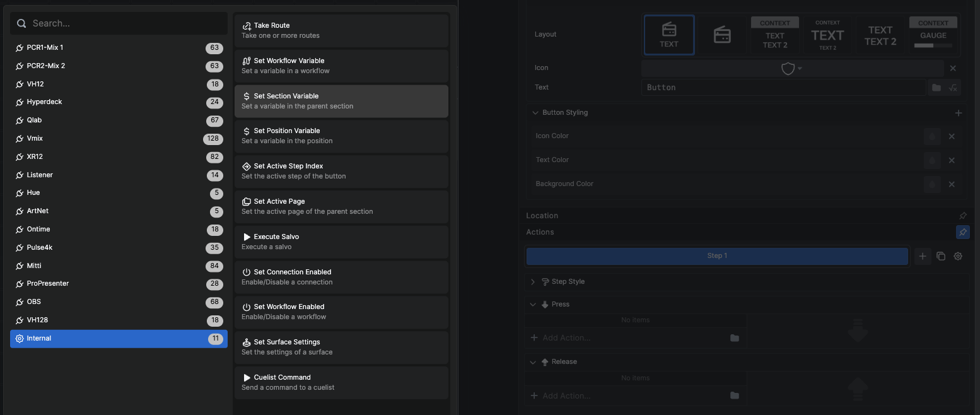Image resolution: width=980 pixels, height=415 pixels.
Task: Click the Set Surface Settings icon
Action: [247, 342]
